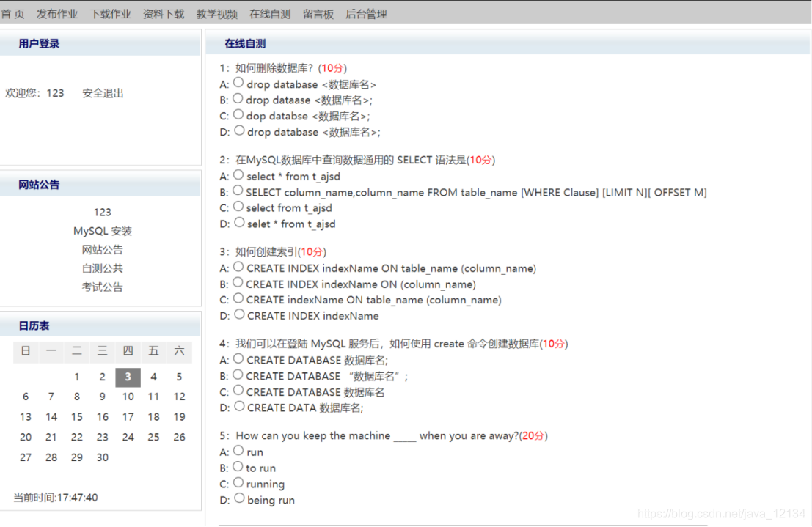The width and height of the screenshot is (812, 527).
Task: Pick question 2 option D selet * from
Action: pos(238,222)
